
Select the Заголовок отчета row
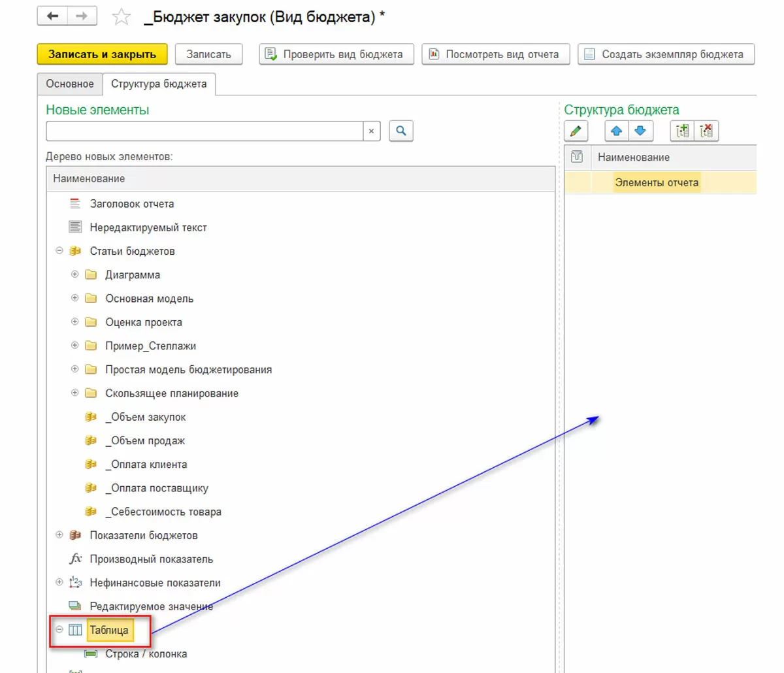[x=301, y=203]
